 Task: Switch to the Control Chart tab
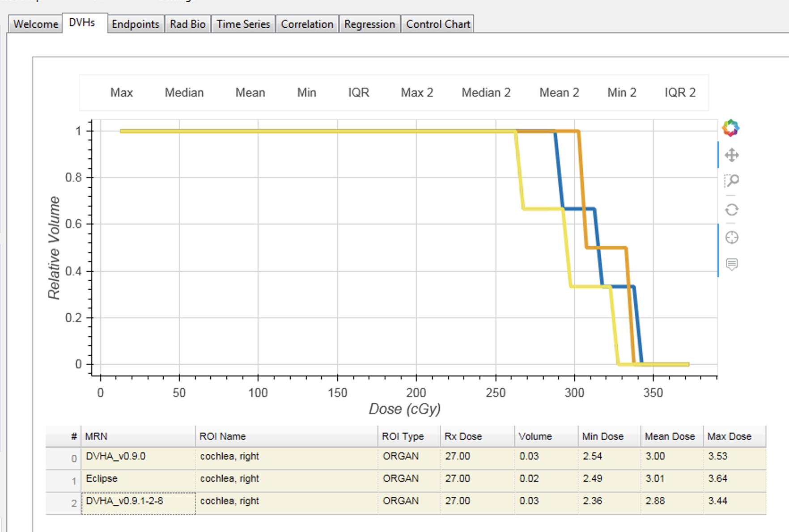pos(437,24)
